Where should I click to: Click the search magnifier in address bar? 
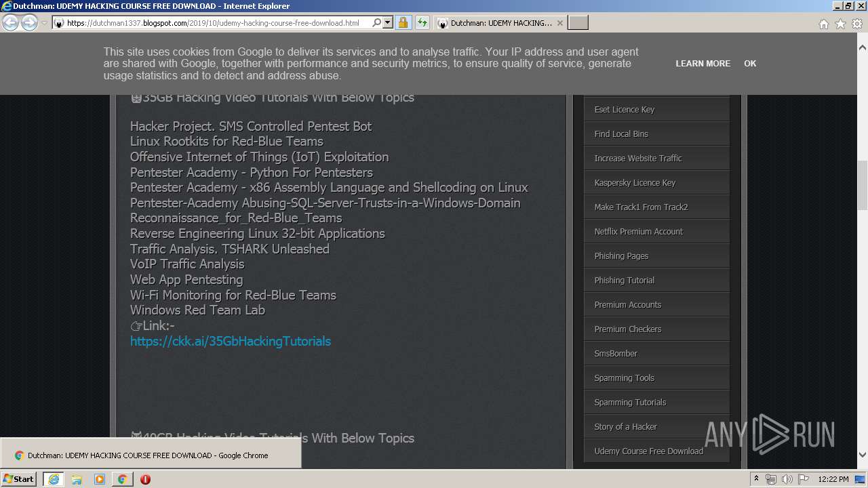pyautogui.click(x=377, y=22)
